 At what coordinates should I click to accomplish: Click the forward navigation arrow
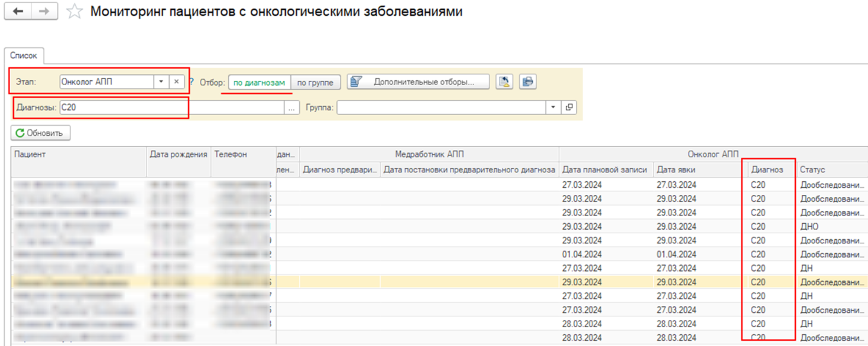(x=44, y=12)
